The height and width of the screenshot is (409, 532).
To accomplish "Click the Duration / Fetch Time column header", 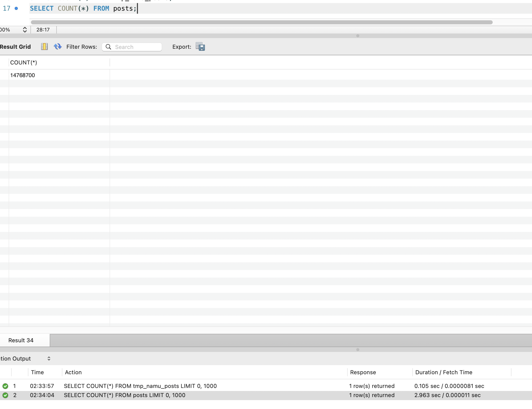I will [x=444, y=372].
